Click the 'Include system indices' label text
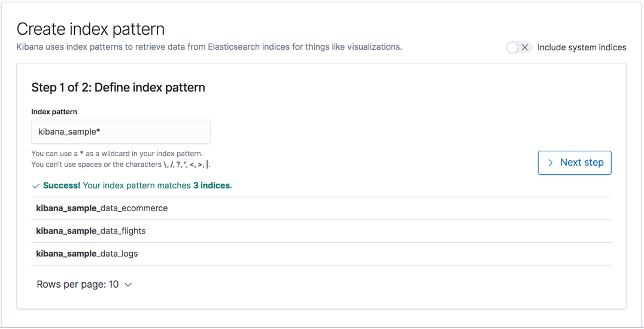This screenshot has height=329, width=644. pyautogui.click(x=581, y=47)
